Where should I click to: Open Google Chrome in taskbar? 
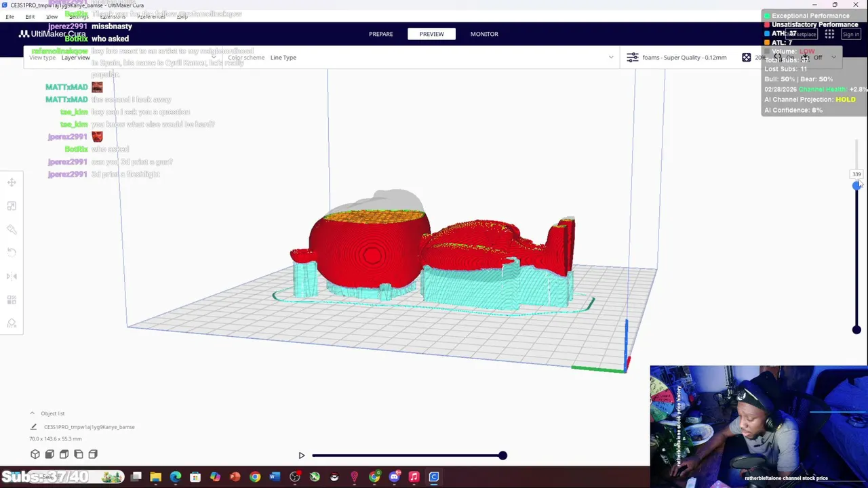(x=255, y=477)
